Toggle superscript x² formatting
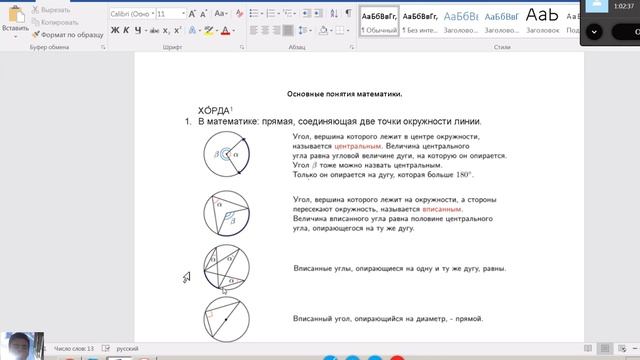 178,30
